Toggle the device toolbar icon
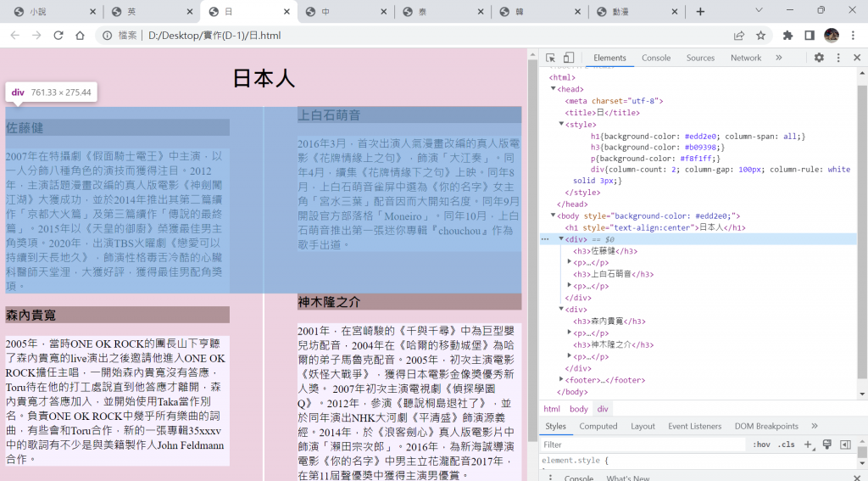Image resolution: width=868 pixels, height=481 pixels. point(569,58)
